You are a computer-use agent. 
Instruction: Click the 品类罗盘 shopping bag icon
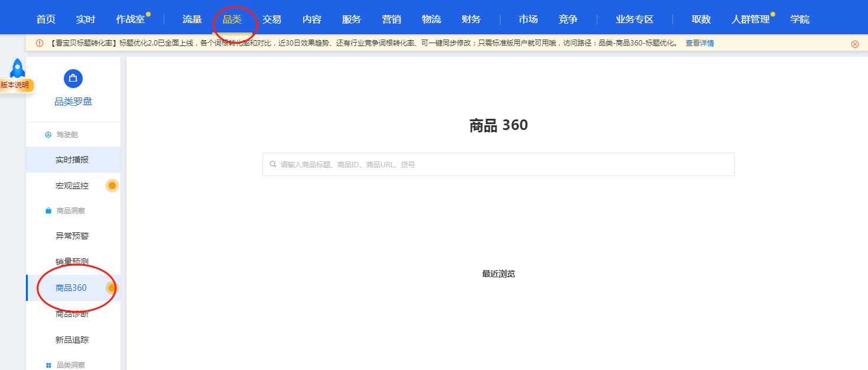(x=73, y=78)
